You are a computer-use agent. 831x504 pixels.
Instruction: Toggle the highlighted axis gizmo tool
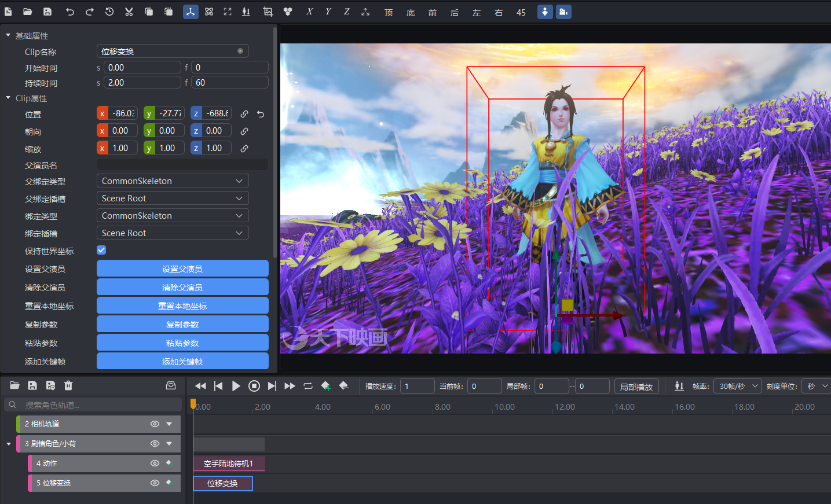(191, 12)
